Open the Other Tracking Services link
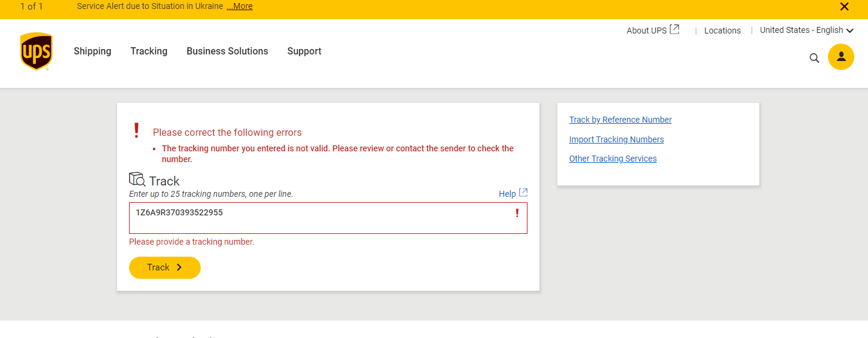This screenshot has width=868, height=338. (612, 159)
